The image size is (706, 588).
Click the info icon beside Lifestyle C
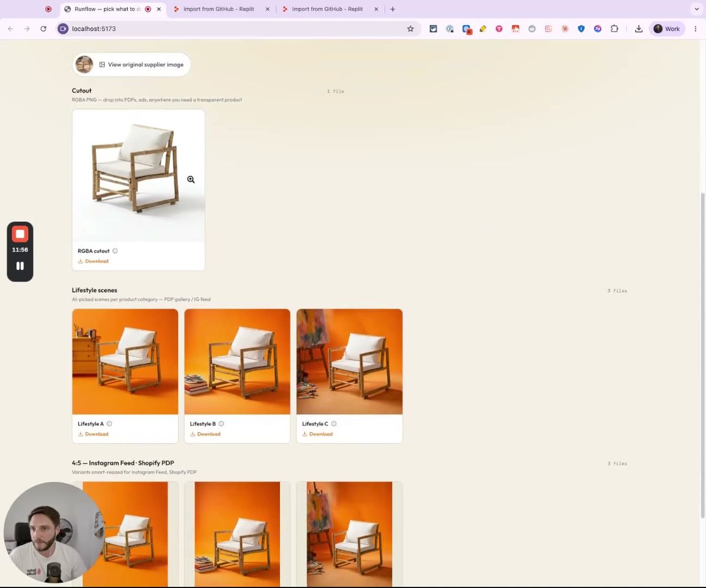pyautogui.click(x=334, y=424)
